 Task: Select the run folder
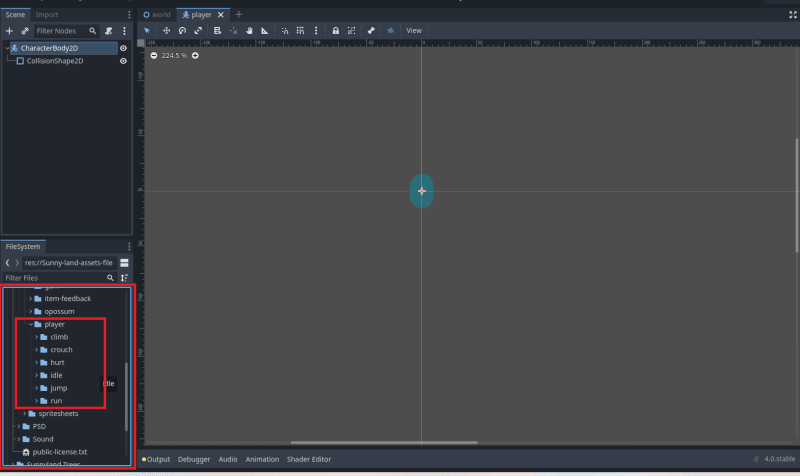[56, 400]
